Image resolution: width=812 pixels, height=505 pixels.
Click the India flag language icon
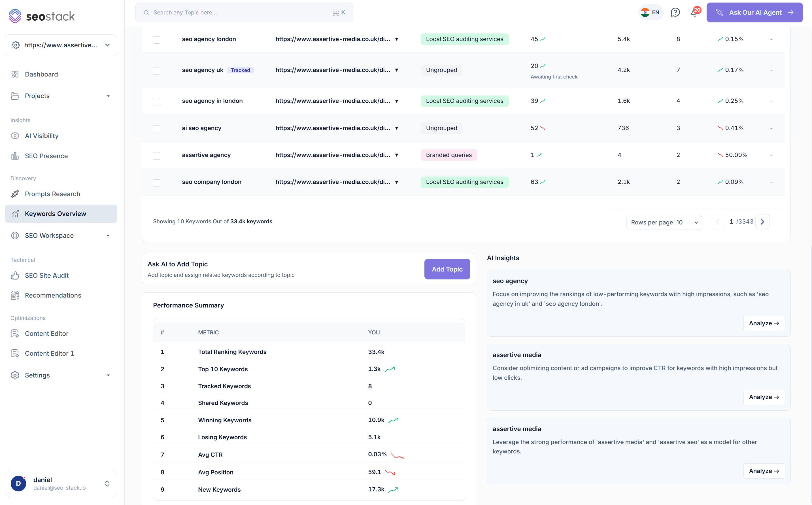(645, 12)
